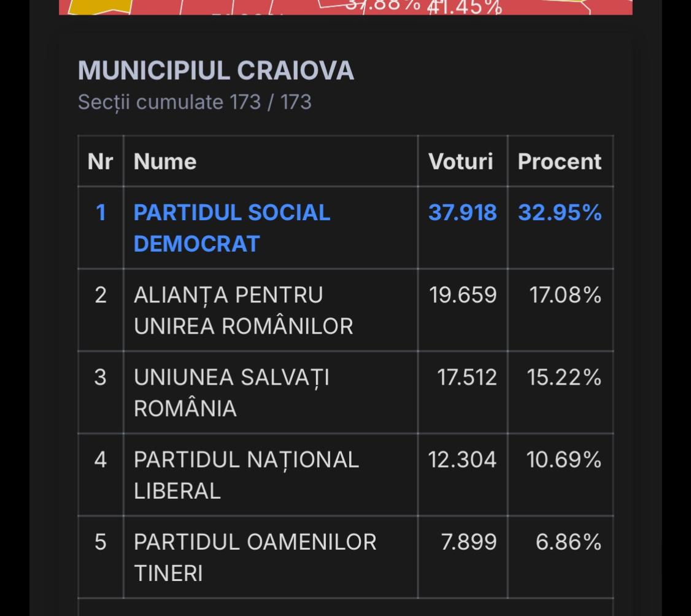Select UNIUNEA SALVAȚI ROMÂNIA party name

(231, 392)
